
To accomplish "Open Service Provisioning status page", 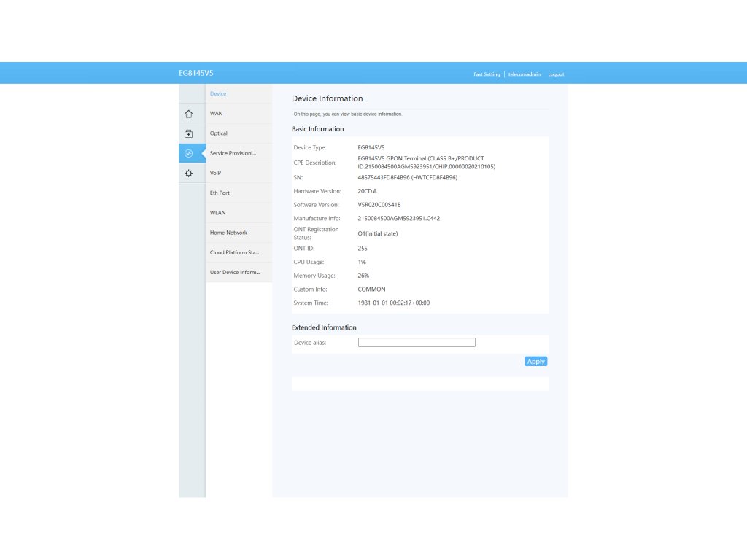I will pyautogui.click(x=233, y=153).
